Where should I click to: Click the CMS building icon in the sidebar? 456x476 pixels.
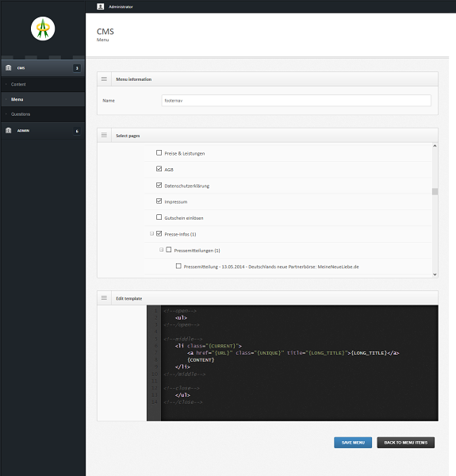tap(9, 67)
